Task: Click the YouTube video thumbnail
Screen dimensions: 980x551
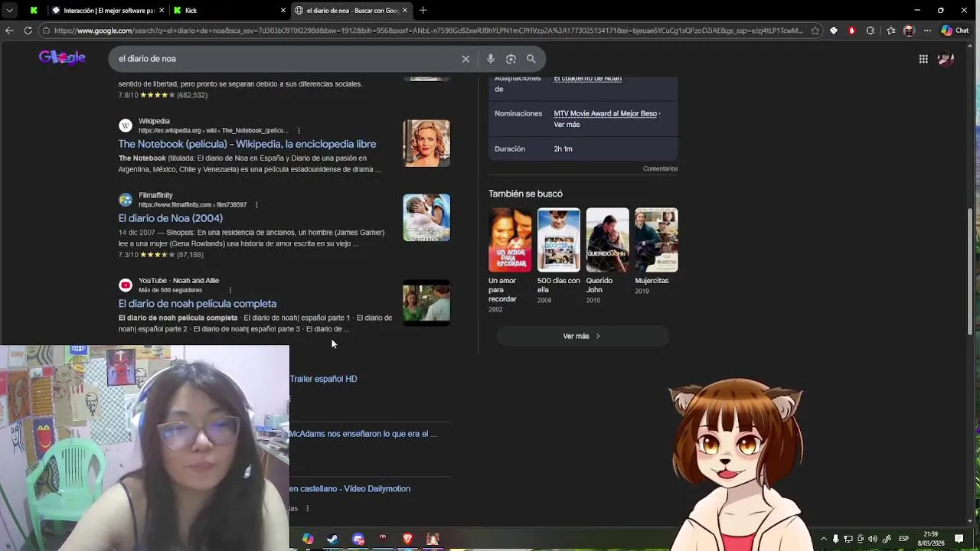Action: 426,303
